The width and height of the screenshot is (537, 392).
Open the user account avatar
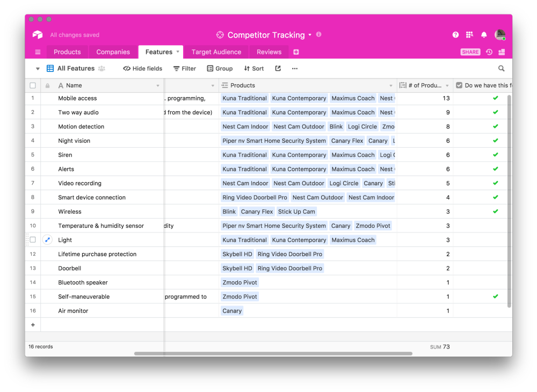point(500,34)
